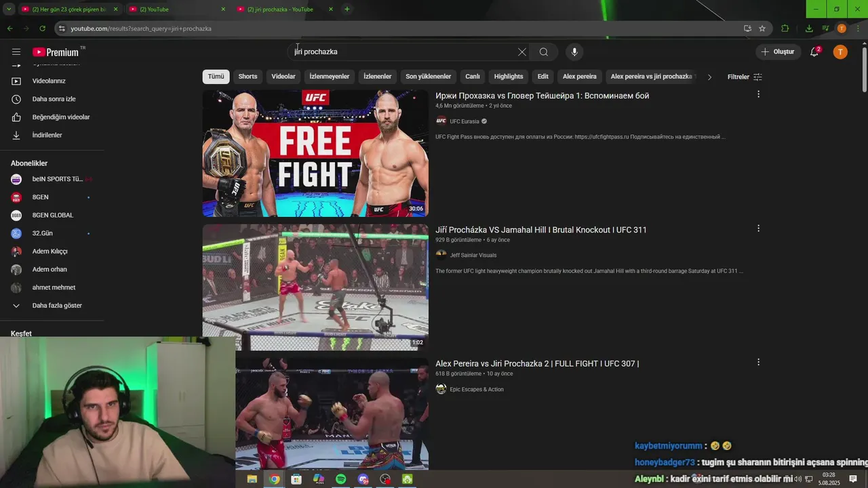Viewport: 868px width, 488px height.
Task: Bookmark this page with the star
Action: coord(762,28)
